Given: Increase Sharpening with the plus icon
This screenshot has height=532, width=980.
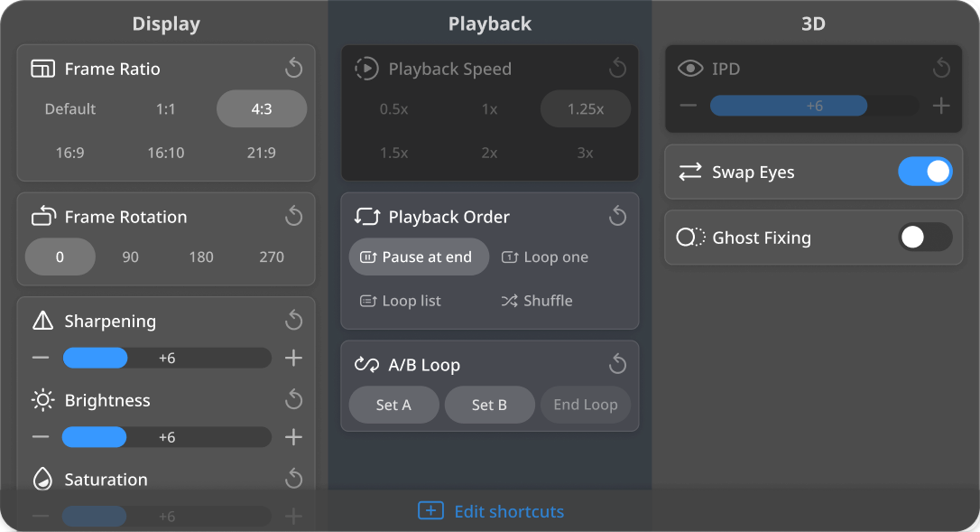Looking at the screenshot, I should (294, 358).
